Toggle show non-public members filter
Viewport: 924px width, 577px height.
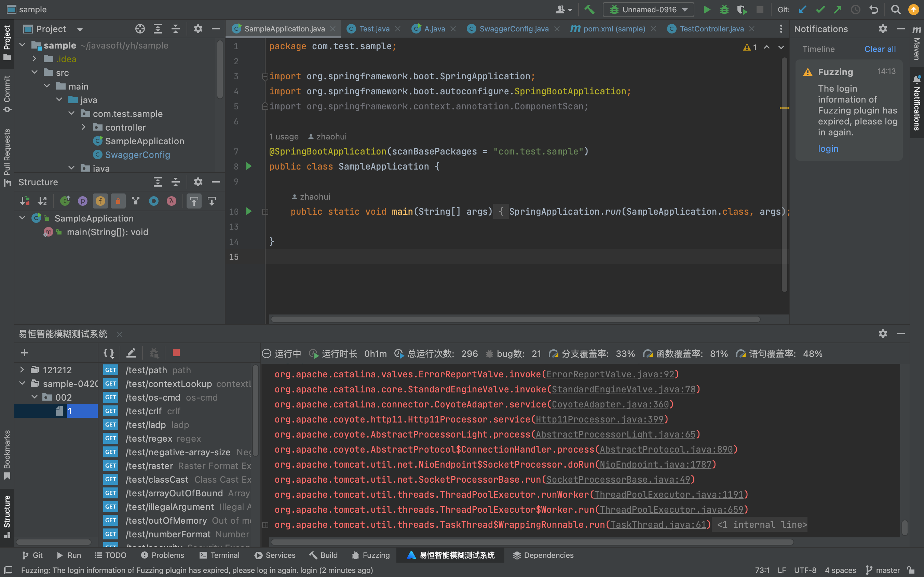(118, 201)
